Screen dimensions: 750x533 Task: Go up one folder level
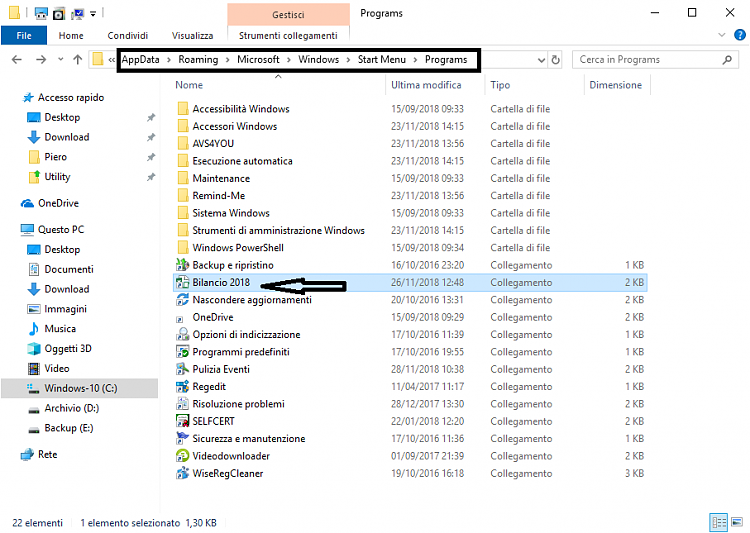point(77,59)
